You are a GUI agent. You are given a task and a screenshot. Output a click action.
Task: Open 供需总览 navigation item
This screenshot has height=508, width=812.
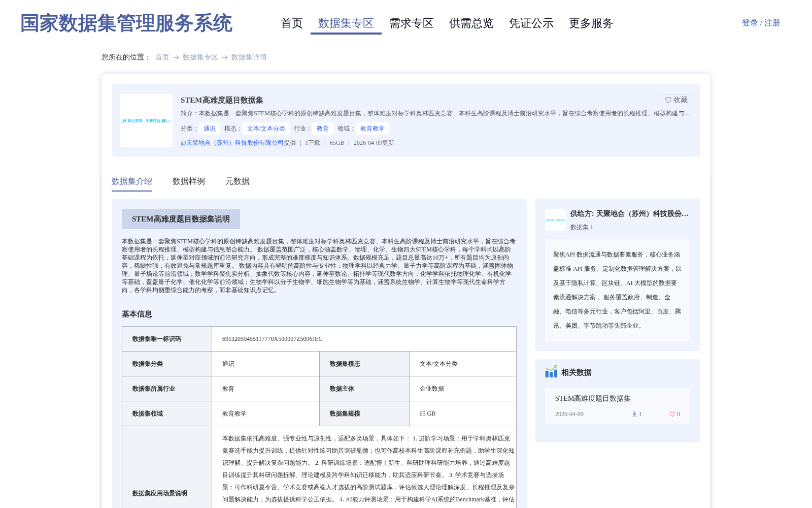click(x=471, y=23)
